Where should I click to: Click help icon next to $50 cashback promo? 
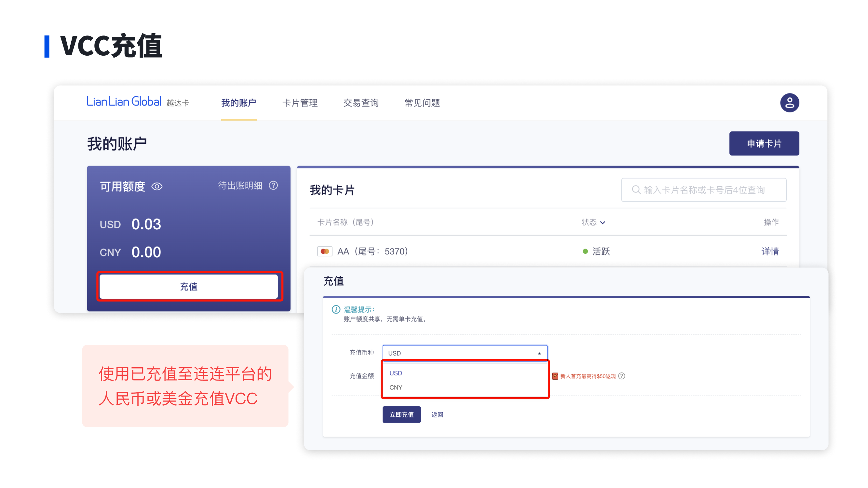point(622,376)
